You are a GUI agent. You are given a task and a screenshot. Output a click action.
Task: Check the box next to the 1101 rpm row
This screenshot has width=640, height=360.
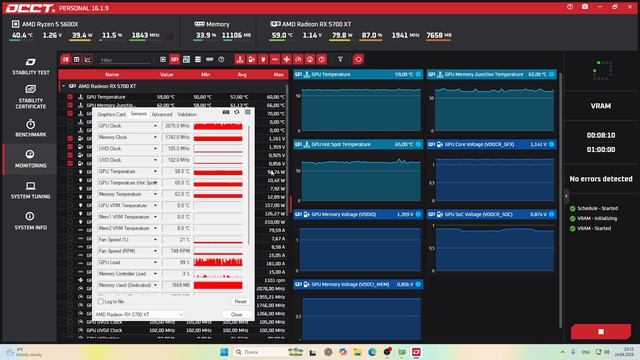coord(70,280)
